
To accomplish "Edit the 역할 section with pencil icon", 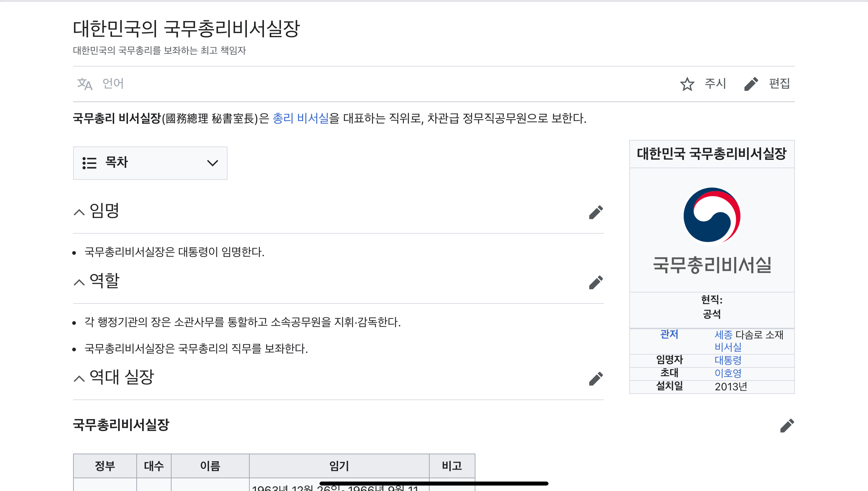I will (596, 282).
